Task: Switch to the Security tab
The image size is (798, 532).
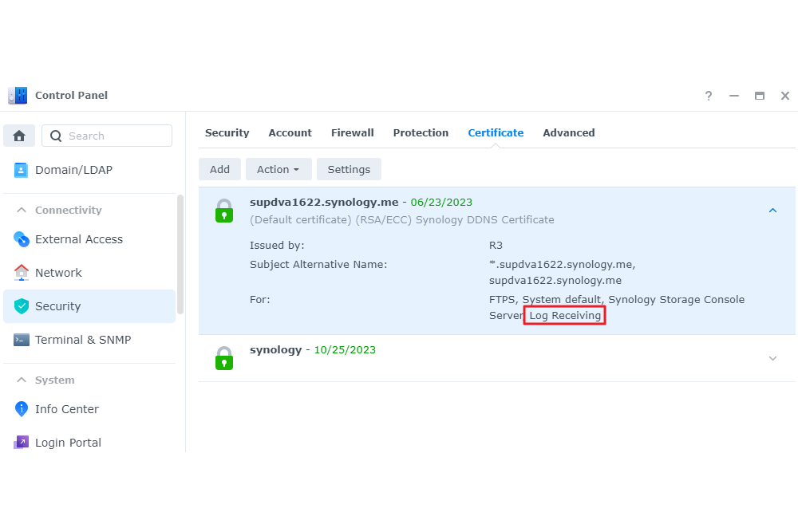Action: point(227,132)
